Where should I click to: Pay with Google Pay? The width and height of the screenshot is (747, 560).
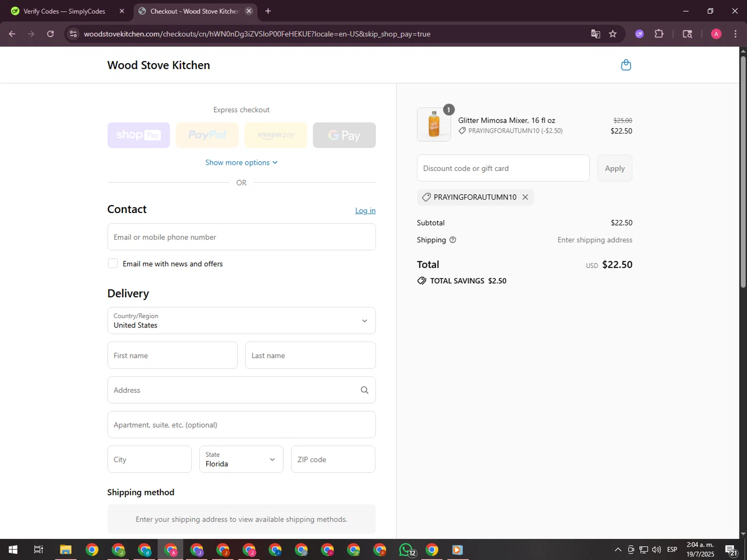coord(344,135)
